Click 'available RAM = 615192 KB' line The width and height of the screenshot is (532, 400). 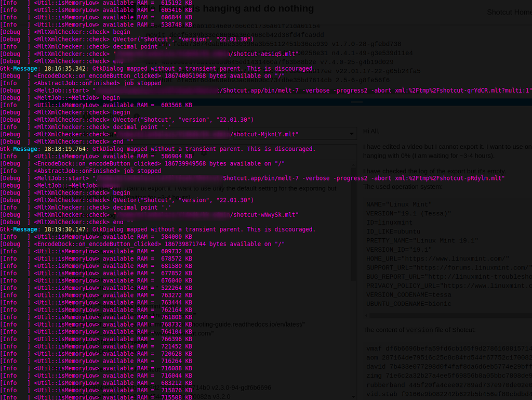tap(96, 3)
